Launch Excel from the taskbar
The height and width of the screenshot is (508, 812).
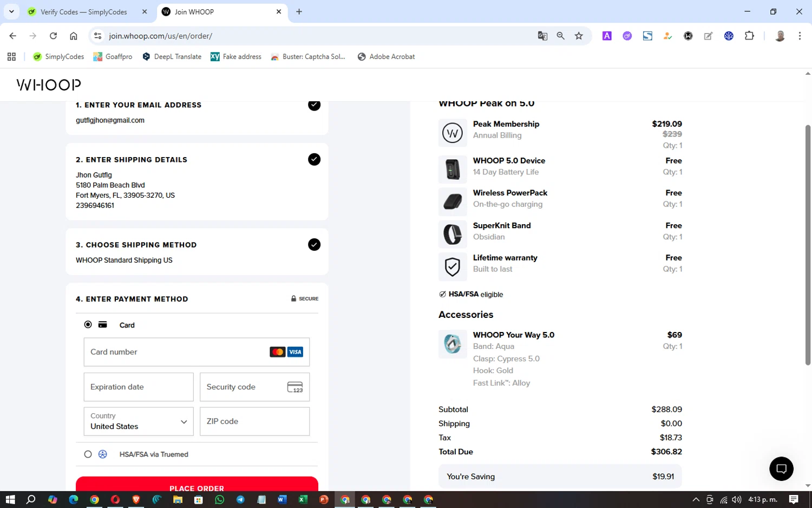click(303, 499)
